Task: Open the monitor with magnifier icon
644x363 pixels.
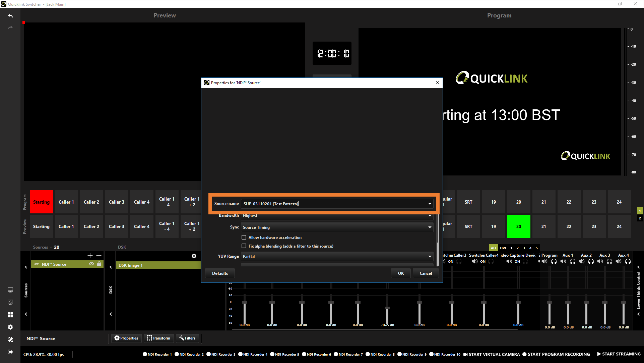Action: 10,302
